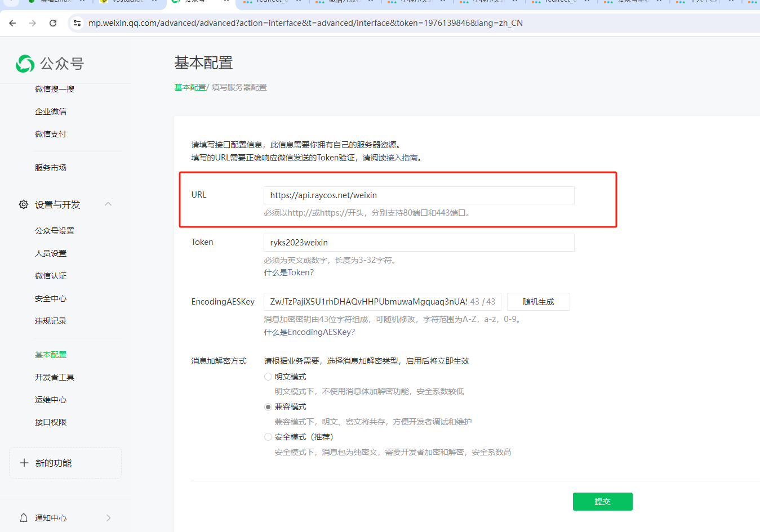Screen dimensions: 760x532
Task: Click into the Token input field
Action: (x=419, y=243)
